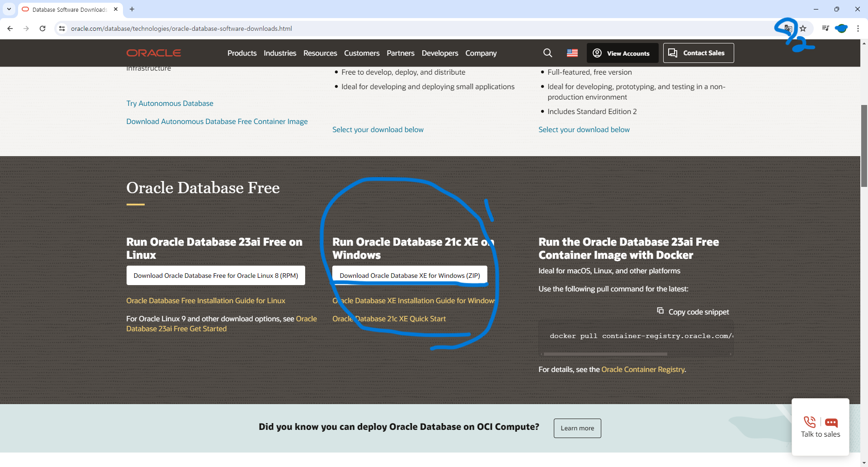The height and width of the screenshot is (467, 868).
Task: Open the Partners menu
Action: pyautogui.click(x=401, y=53)
